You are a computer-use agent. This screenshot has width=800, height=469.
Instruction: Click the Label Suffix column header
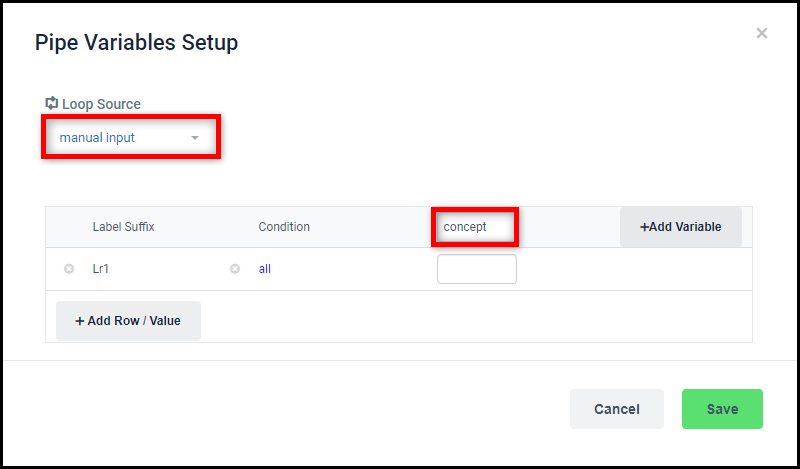(x=123, y=227)
